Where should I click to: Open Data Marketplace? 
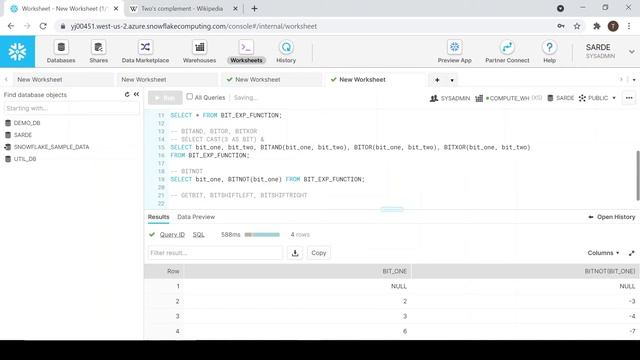[x=145, y=52]
